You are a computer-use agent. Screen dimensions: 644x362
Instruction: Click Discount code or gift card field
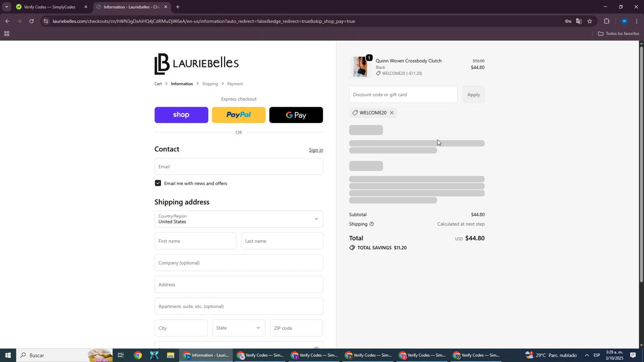point(404,95)
